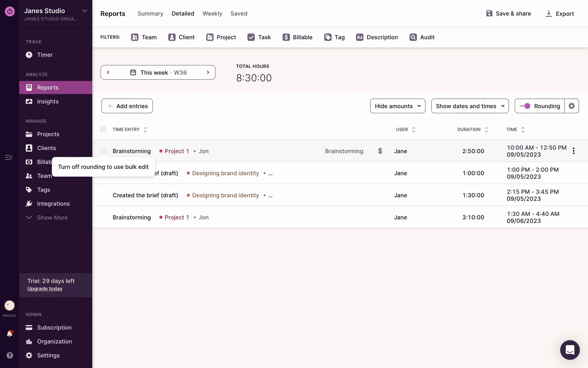This screenshot has height=368, width=588.
Task: Click the chat support bubble icon
Action: (x=570, y=350)
